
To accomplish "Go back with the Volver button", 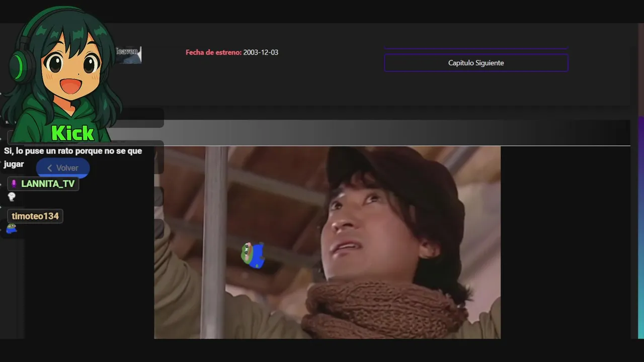I will click(x=63, y=168).
